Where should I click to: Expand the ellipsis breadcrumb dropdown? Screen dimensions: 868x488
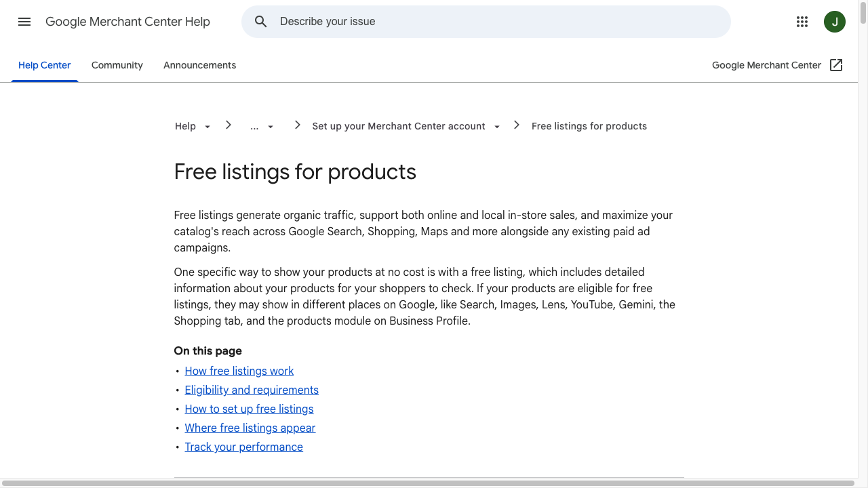(271, 127)
